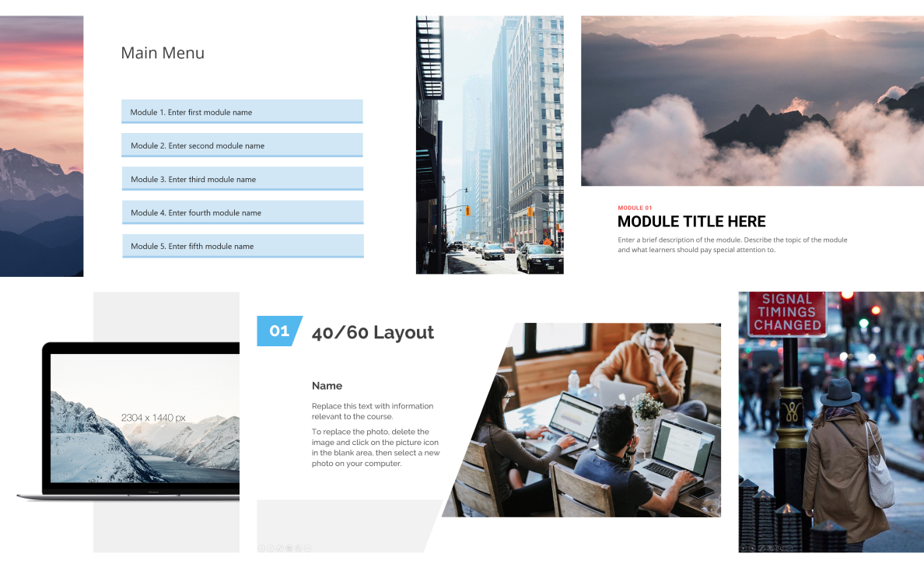Choose Module 3 third module name item
924x564 pixels.
[242, 179]
